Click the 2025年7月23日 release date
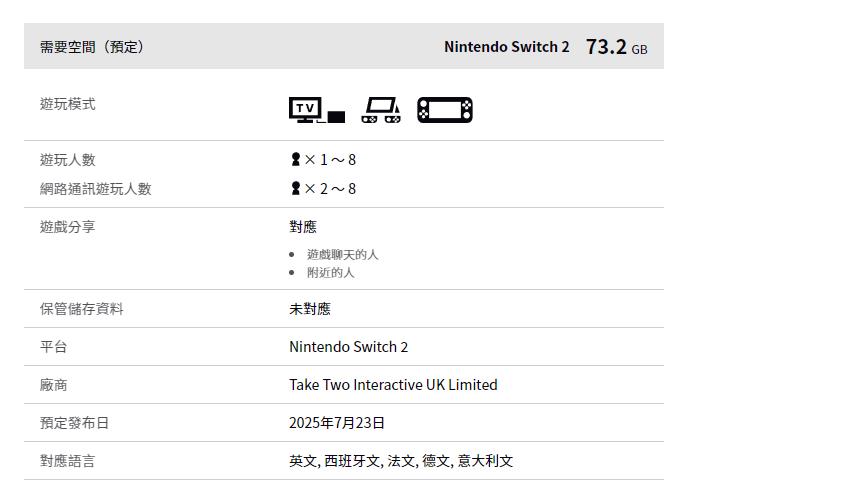This screenshot has height=489, width=861. tap(337, 423)
